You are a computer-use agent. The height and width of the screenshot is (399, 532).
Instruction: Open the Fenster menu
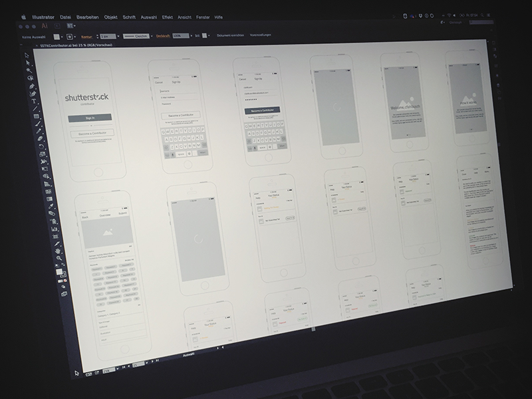202,16
